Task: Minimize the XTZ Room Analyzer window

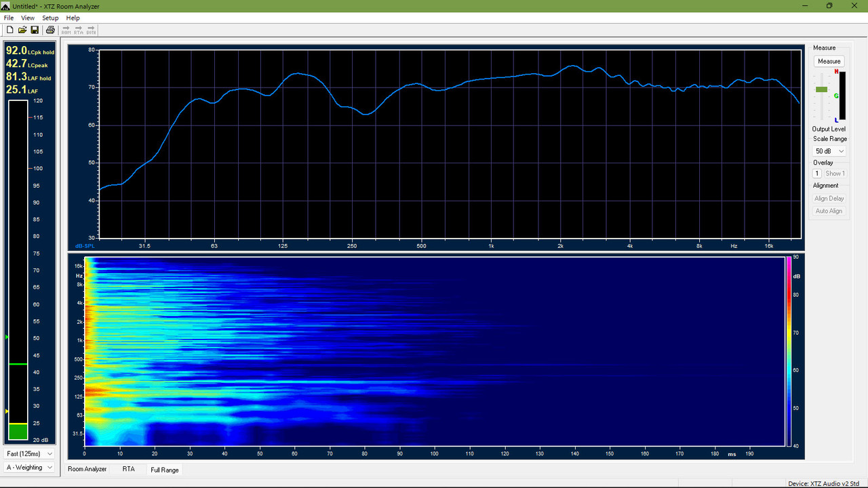Action: coord(806,5)
